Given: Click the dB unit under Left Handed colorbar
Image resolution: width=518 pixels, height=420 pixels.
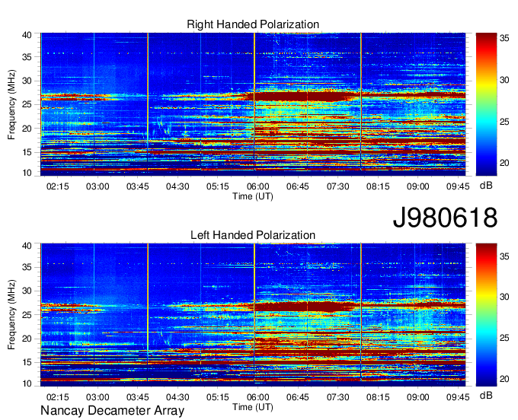Looking at the screenshot, I should (x=486, y=395).
